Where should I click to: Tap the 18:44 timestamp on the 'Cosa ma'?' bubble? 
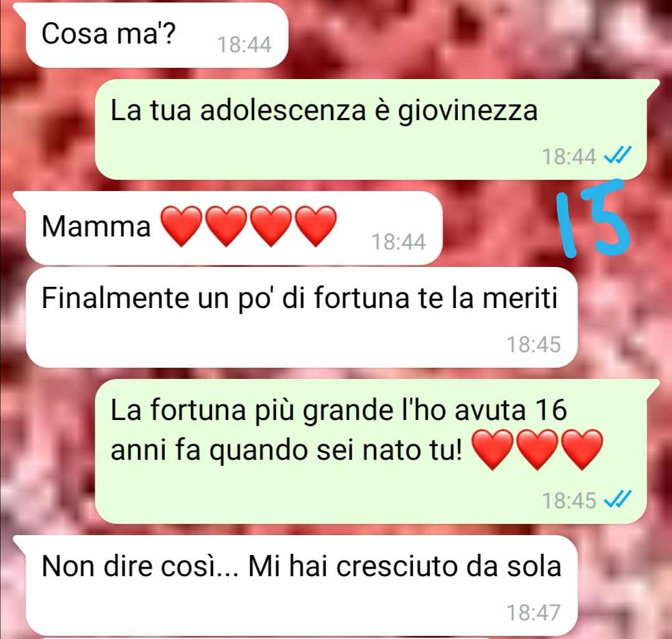pos(245,45)
